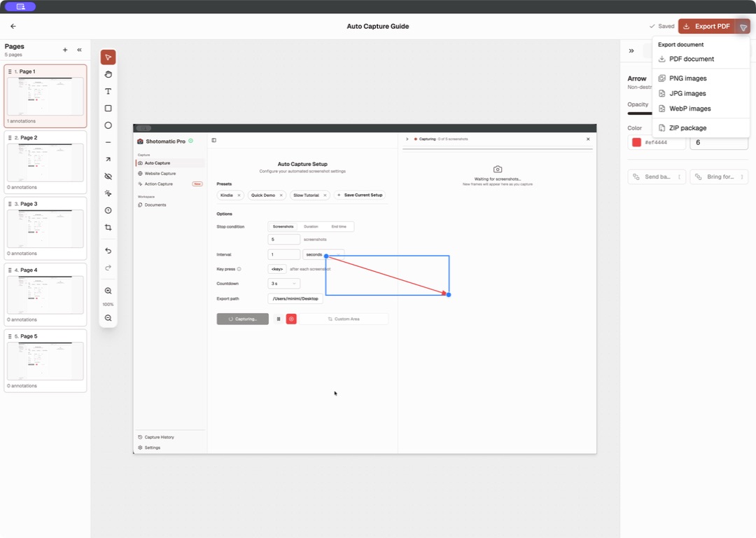Go back with the top-left arrow
Screen dimensions: 756x538
point(13,26)
